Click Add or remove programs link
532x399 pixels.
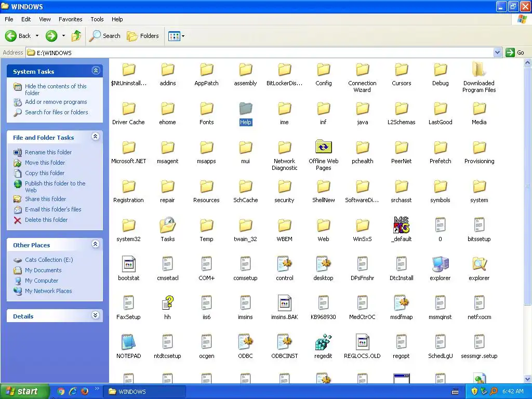(x=56, y=102)
